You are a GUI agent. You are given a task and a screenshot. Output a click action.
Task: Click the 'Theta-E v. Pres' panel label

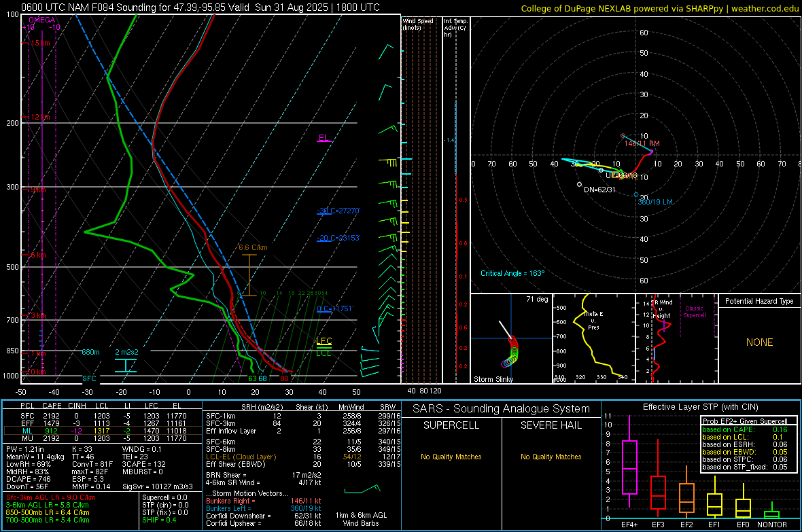pos(593,320)
